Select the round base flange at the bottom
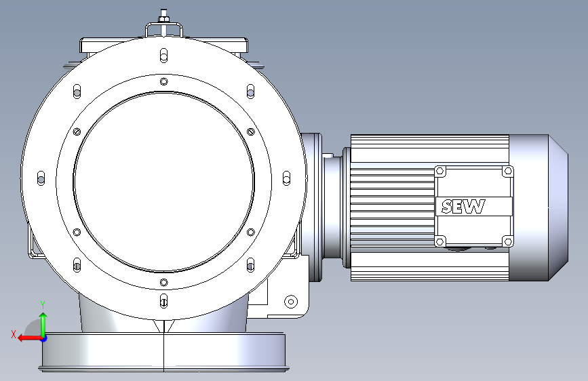The width and height of the screenshot is (588, 381). click(x=164, y=352)
